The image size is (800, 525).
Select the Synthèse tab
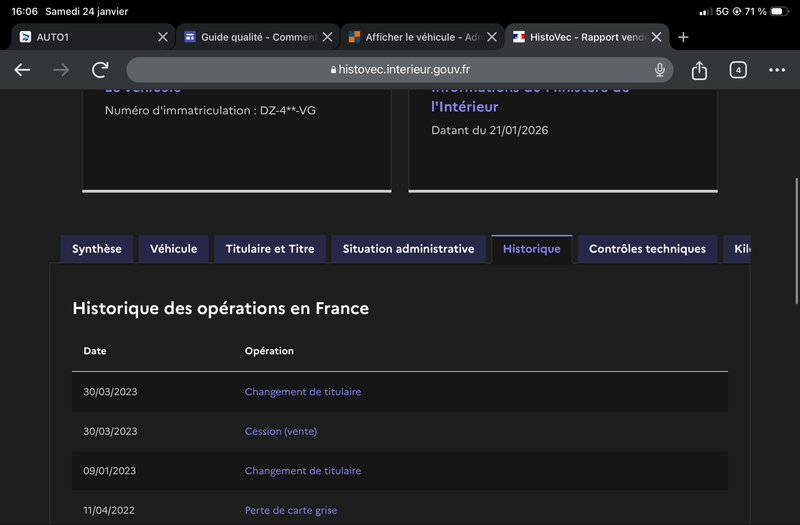click(97, 249)
